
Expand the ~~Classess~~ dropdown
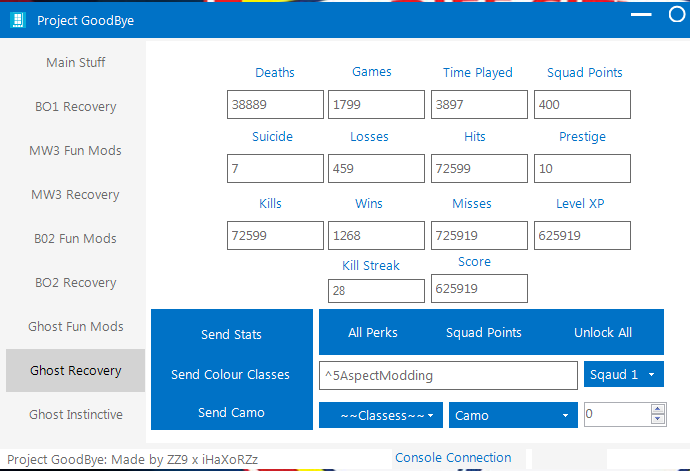381,414
